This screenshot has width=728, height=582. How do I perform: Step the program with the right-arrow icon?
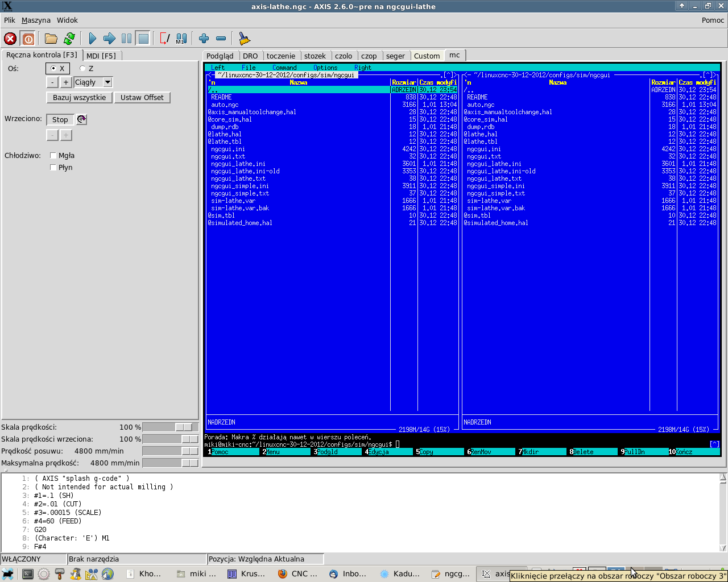[x=109, y=39]
